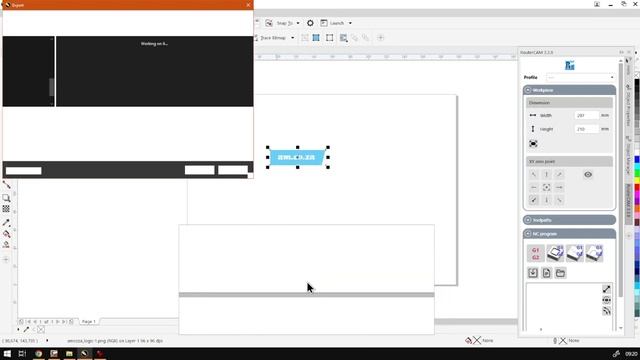Click the signal waves icon in NC preview
The width and height of the screenshot is (640, 360).
click(607, 311)
